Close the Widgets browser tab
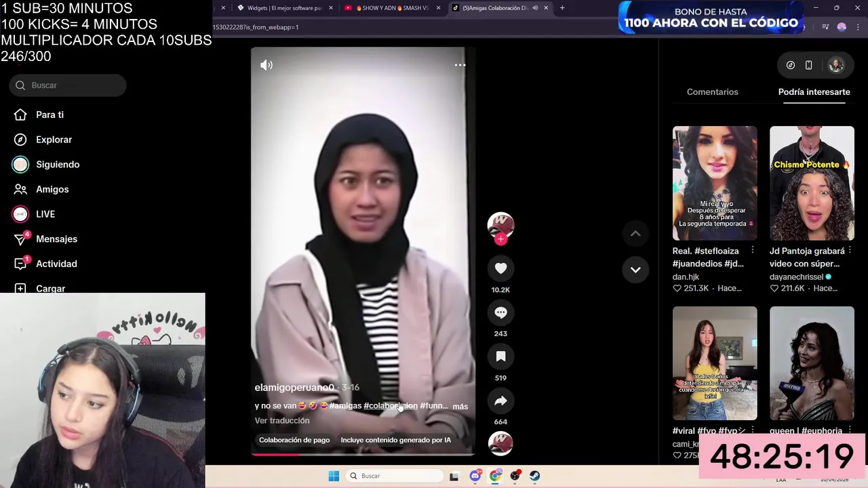The image size is (868, 488). click(x=331, y=8)
